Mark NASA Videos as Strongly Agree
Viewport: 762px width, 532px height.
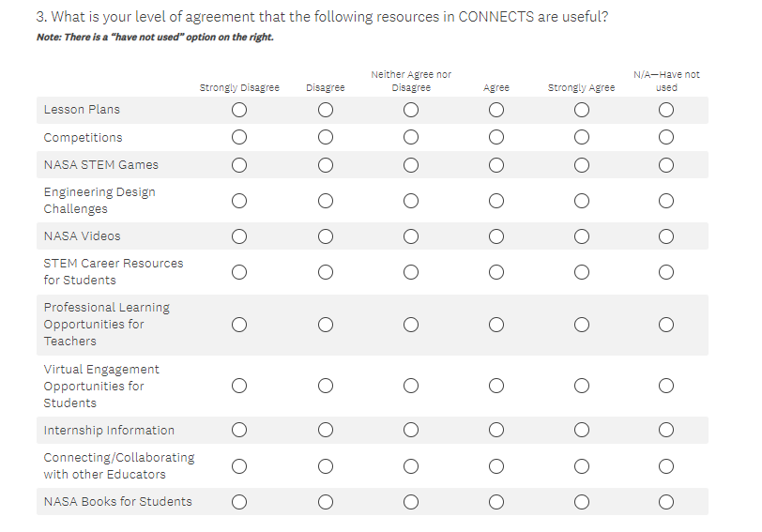click(x=582, y=236)
